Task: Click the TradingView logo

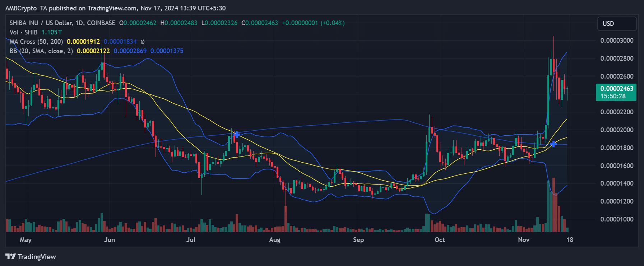Action: tap(31, 257)
